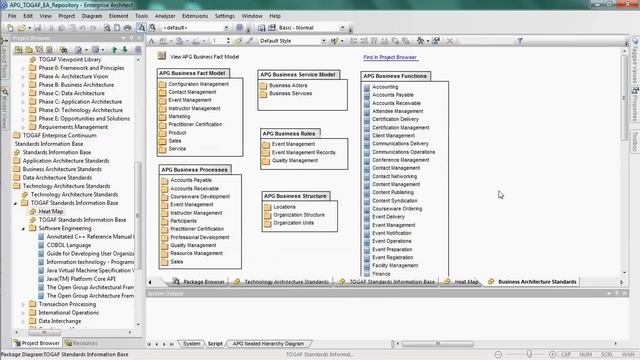Click Quality Management in APG Business Rules
The height and width of the screenshot is (360, 640).
[x=295, y=160]
